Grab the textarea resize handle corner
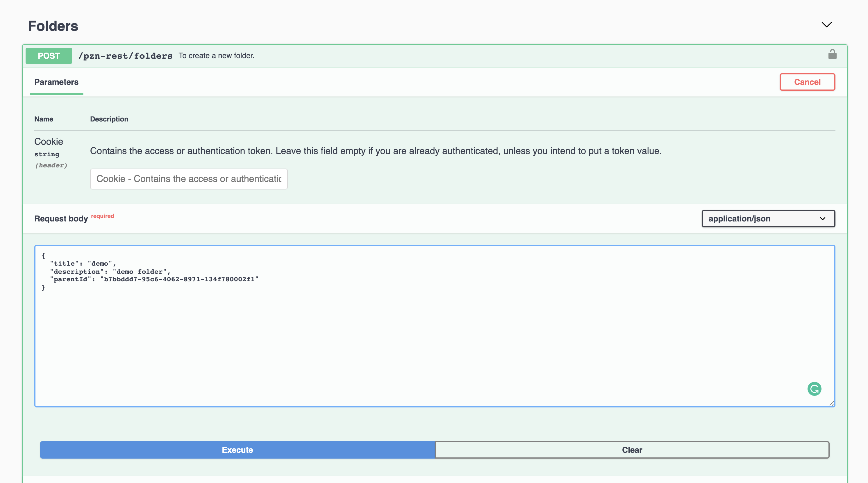This screenshot has width=868, height=483. (x=831, y=403)
